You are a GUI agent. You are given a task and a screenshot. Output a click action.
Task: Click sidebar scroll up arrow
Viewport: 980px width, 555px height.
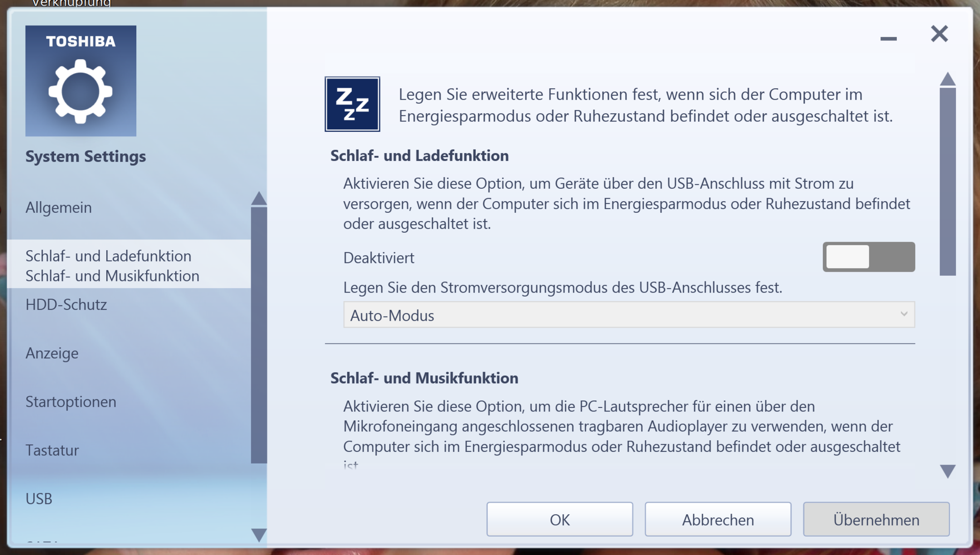[x=259, y=198]
